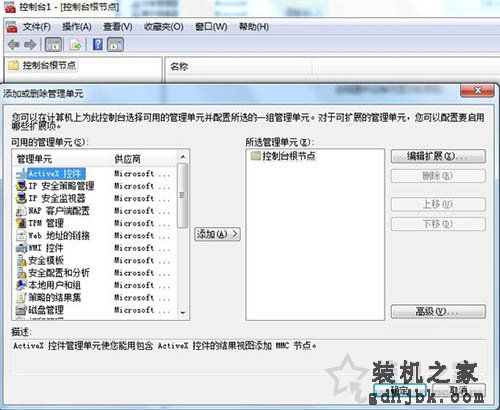The image size is (500, 410).
Task: Open the 收藏夹(O) menu
Action: click(x=164, y=27)
